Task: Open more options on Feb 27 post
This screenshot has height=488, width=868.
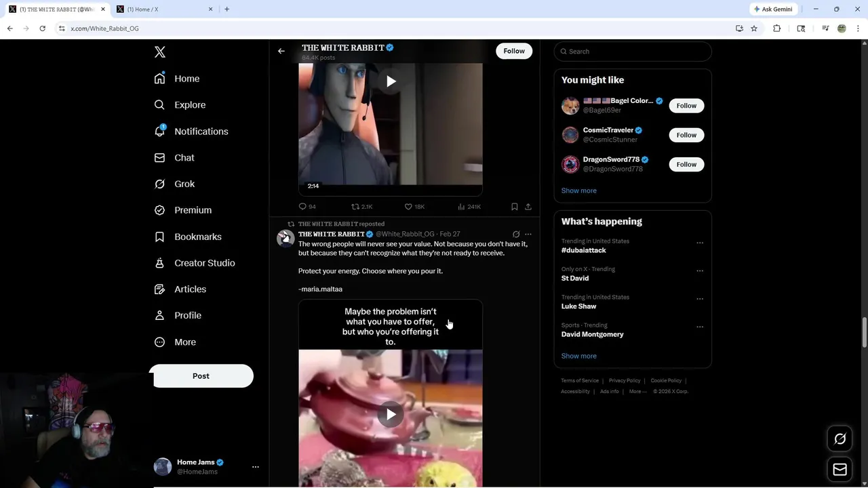Action: click(x=528, y=235)
